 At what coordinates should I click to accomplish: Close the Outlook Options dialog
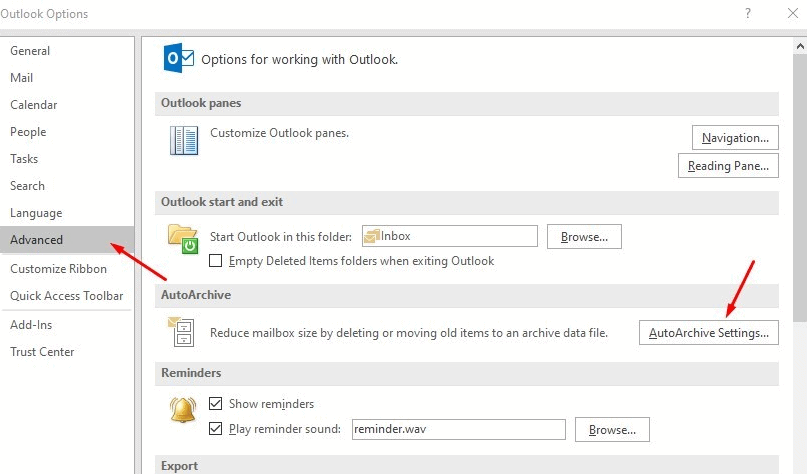(x=793, y=13)
